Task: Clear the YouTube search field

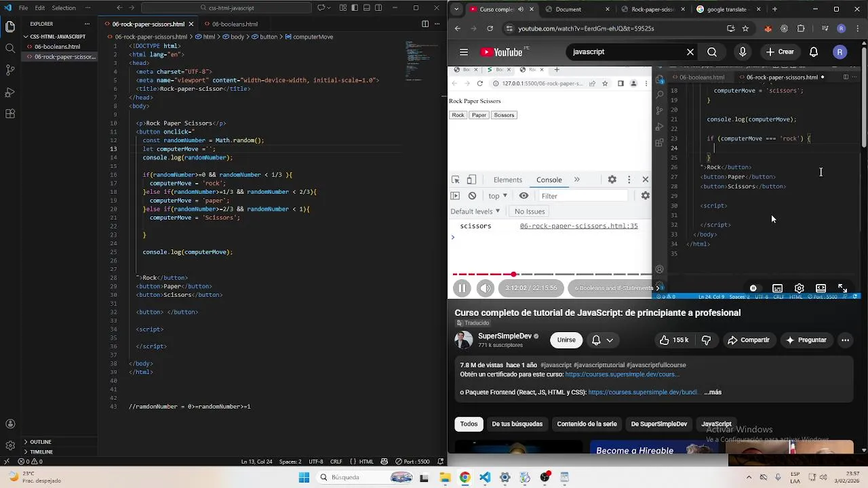Action: click(690, 52)
